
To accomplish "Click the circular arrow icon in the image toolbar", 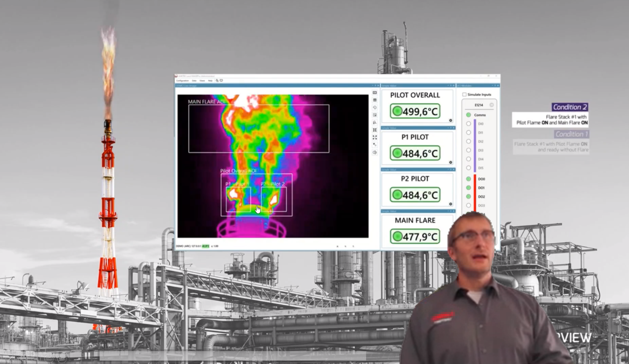I will pyautogui.click(x=375, y=107).
